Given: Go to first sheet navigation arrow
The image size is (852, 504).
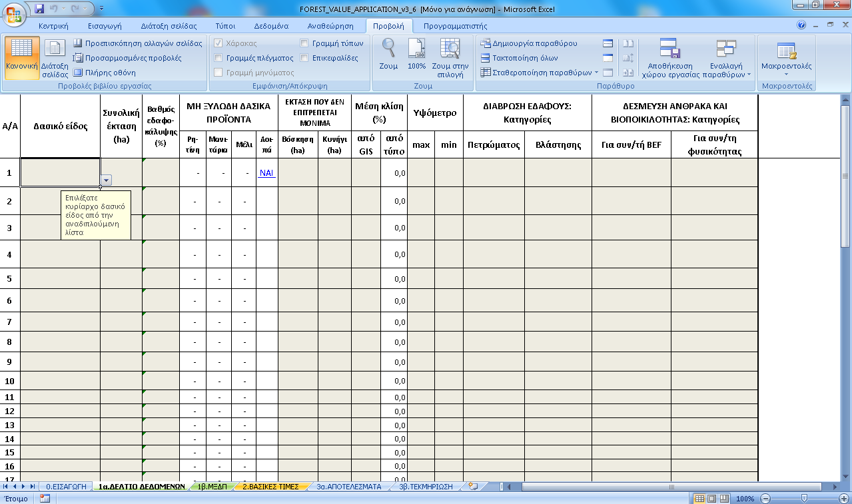Looking at the screenshot, I should point(6,487).
